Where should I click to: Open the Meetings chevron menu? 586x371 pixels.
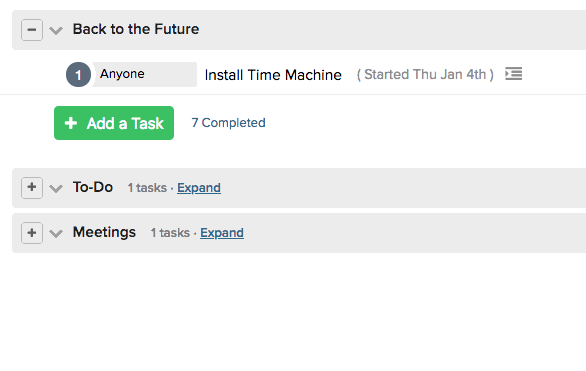(x=56, y=234)
